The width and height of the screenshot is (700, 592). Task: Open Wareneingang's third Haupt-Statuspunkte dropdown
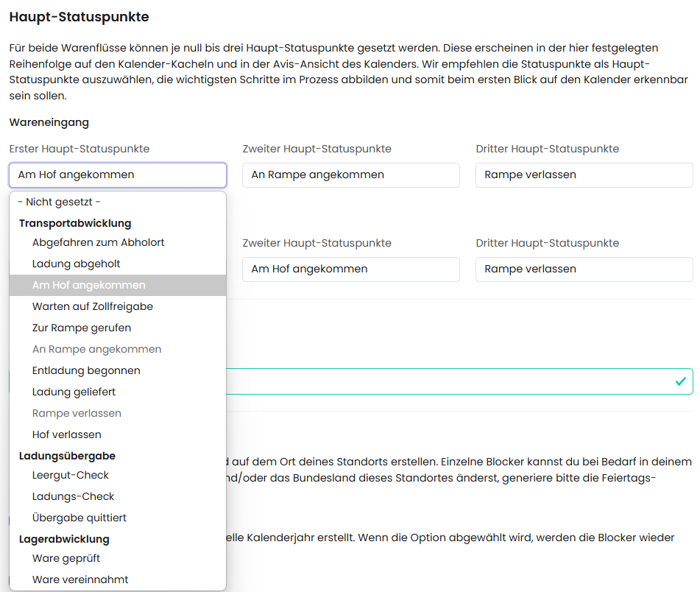tap(584, 175)
